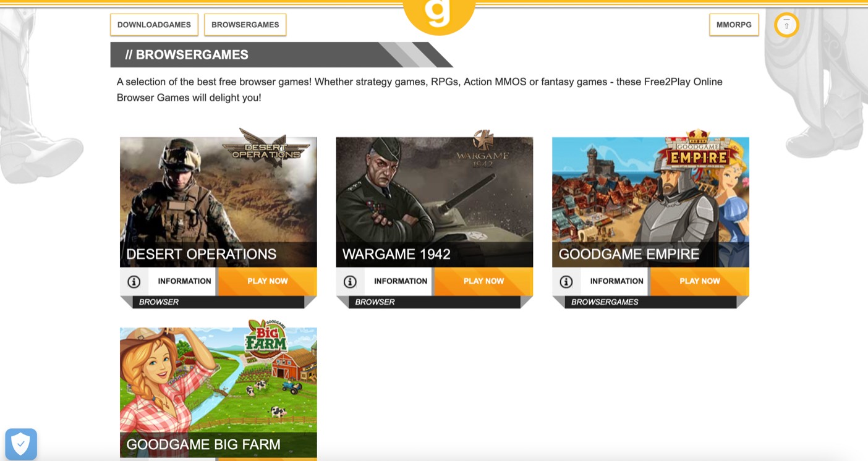Click the BROWSERGAMES tag under Goodgame Empire

(605, 302)
